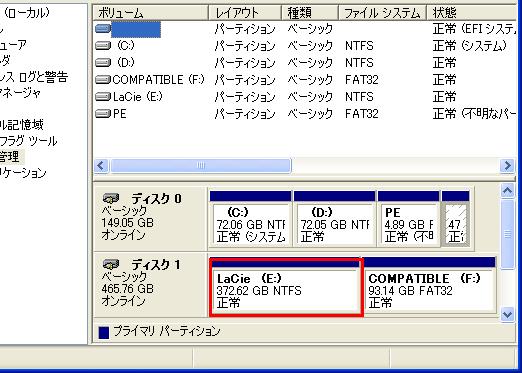The image size is (522, 373).
Task: Click the NTFS cell in the LaCie (E:) row
Action: pos(359,97)
